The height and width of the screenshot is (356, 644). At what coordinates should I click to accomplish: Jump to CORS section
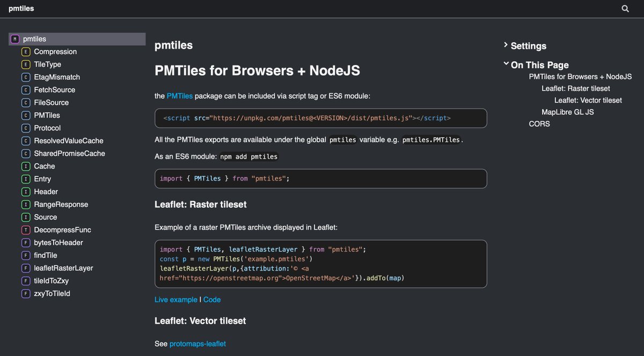[x=539, y=124]
